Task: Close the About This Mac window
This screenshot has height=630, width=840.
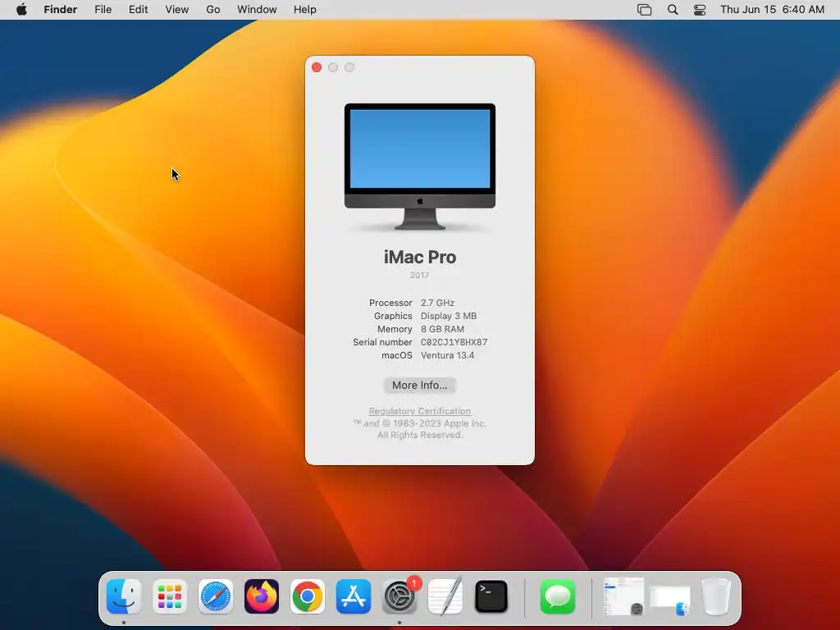Action: 317,67
